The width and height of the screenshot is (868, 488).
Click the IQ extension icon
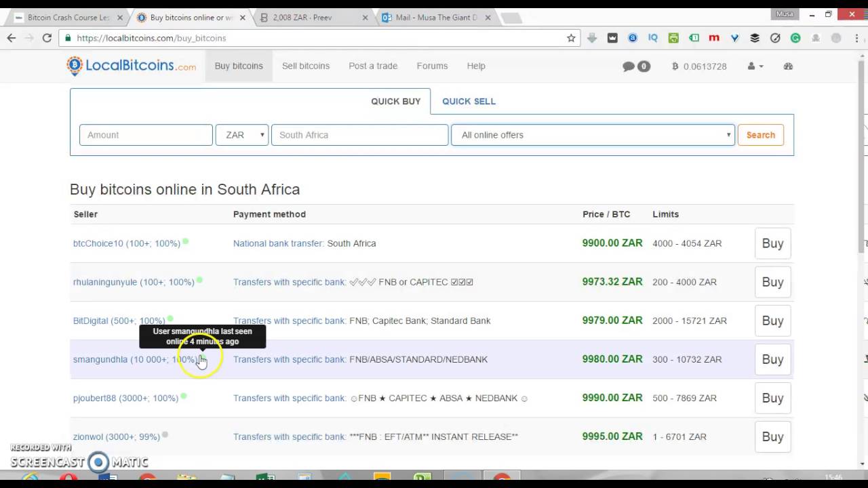click(653, 38)
